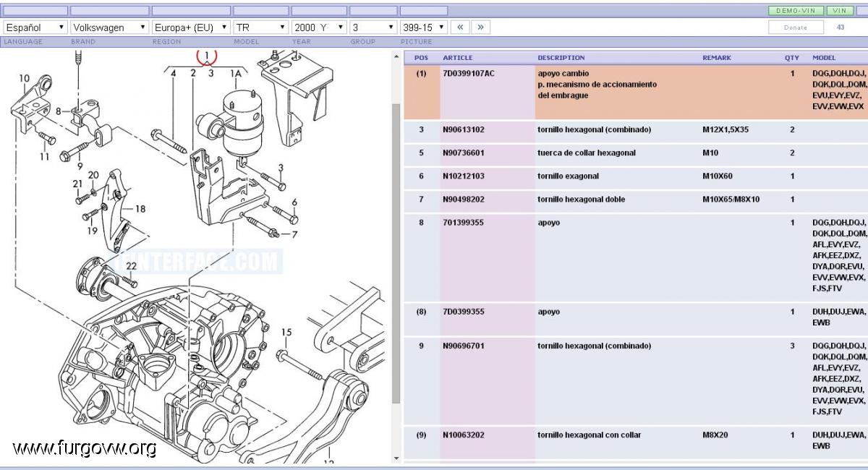Click the Donate button

[796, 27]
